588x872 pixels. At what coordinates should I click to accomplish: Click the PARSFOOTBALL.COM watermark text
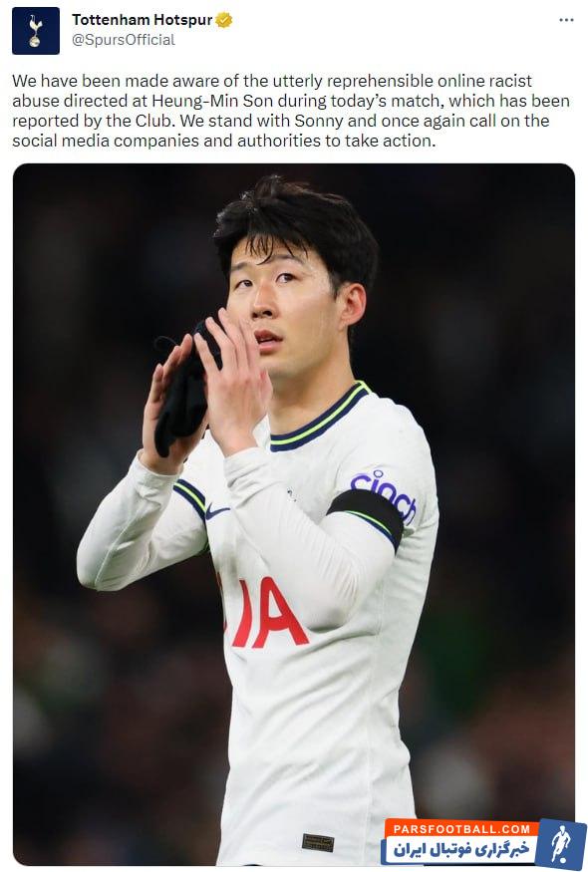461,828
